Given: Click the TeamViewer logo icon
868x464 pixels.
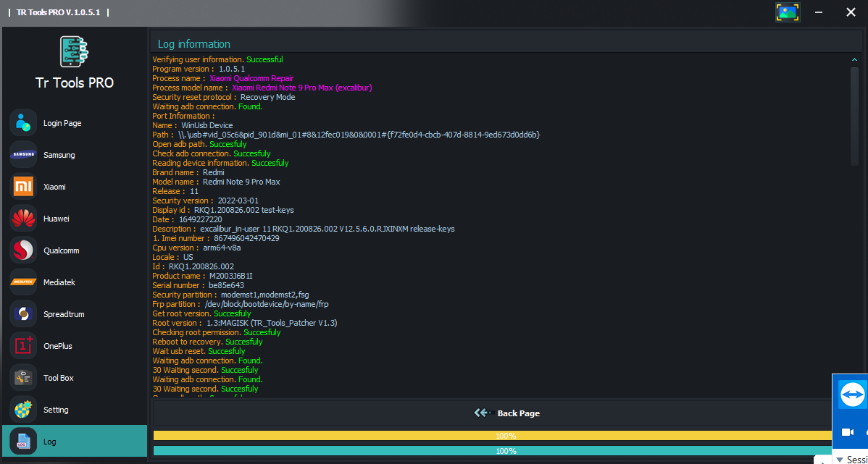Looking at the screenshot, I should click(x=853, y=395).
